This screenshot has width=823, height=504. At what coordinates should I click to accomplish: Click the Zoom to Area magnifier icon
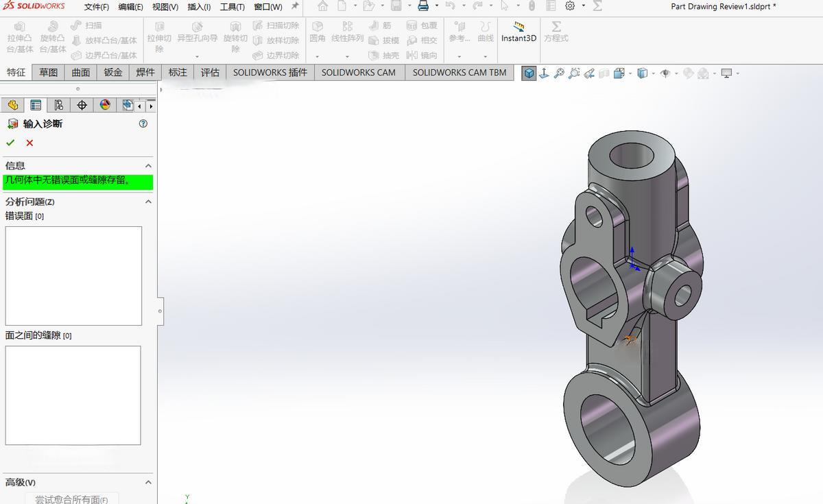[574, 73]
